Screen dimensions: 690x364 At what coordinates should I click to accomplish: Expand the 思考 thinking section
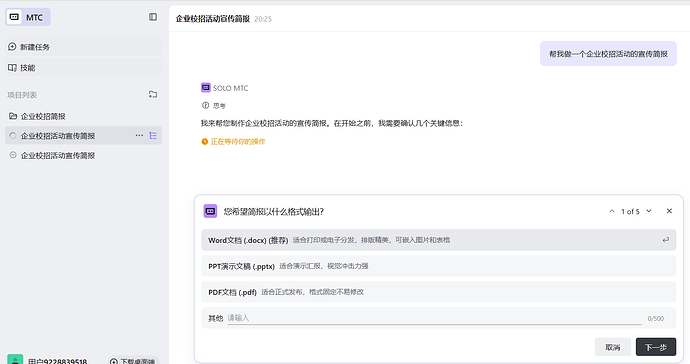tap(214, 106)
